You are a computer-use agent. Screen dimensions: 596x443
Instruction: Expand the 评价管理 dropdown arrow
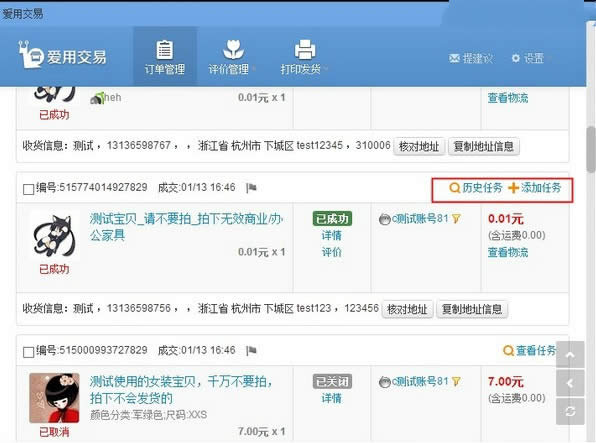point(254,69)
